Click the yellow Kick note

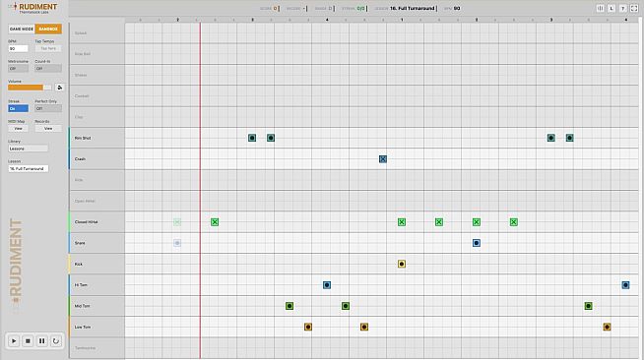tap(402, 264)
